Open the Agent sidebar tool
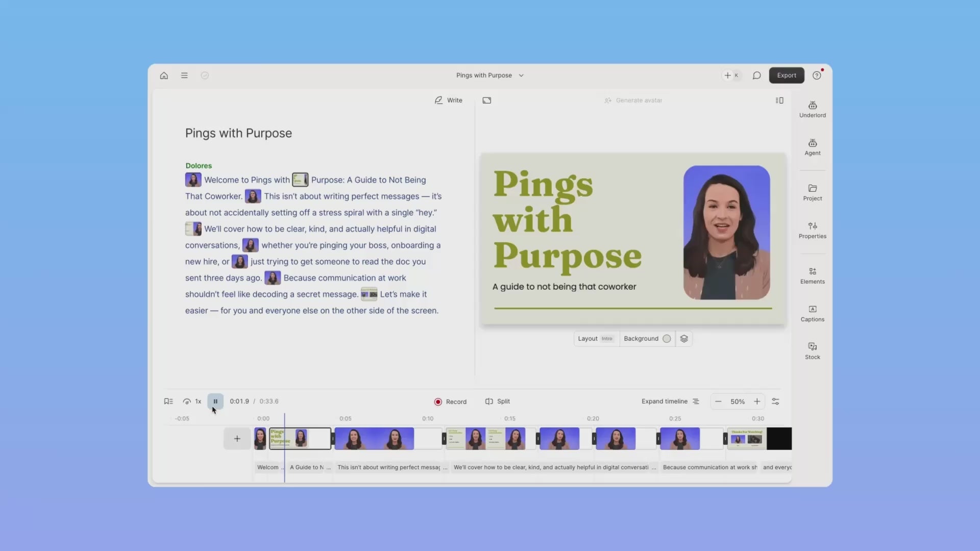The image size is (980, 551). tap(812, 147)
